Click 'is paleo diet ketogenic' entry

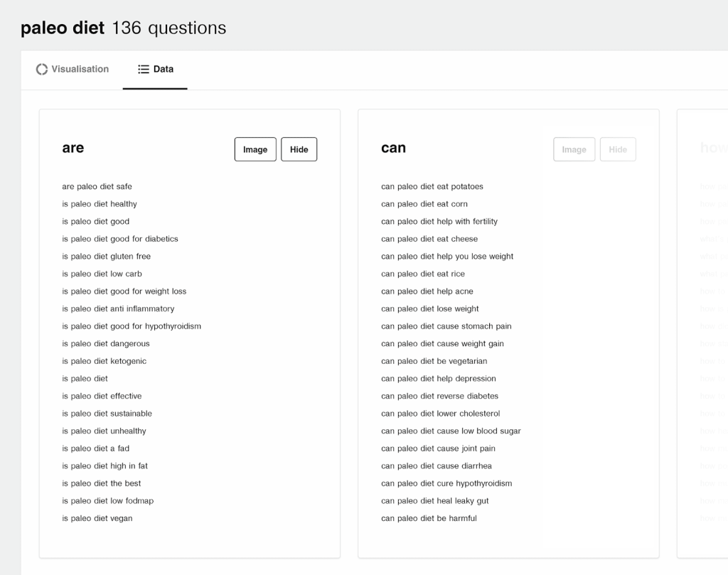coord(104,361)
